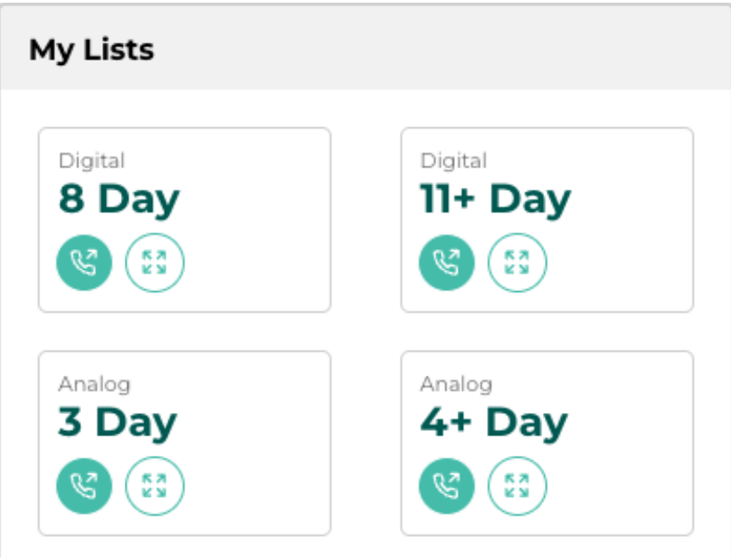This screenshot has height=560, width=731.
Task: Start calling the Analog 4+ Day list
Action: (x=447, y=486)
